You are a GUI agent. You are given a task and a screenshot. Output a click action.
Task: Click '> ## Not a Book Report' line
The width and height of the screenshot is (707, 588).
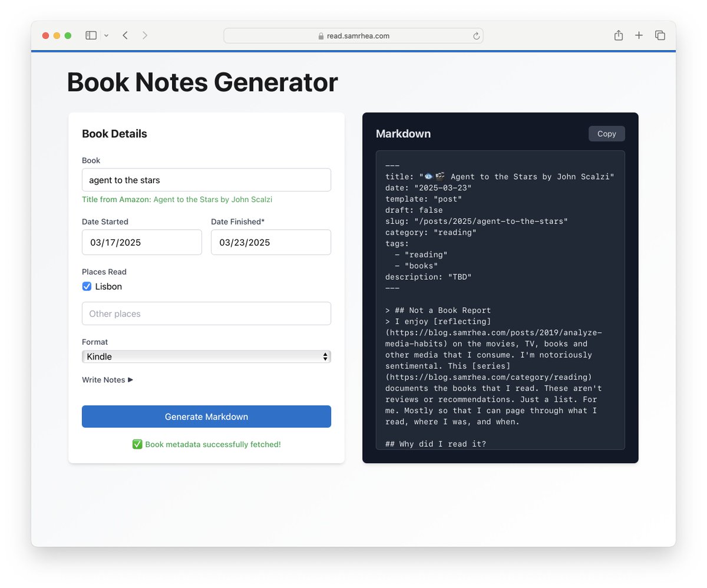438,310
